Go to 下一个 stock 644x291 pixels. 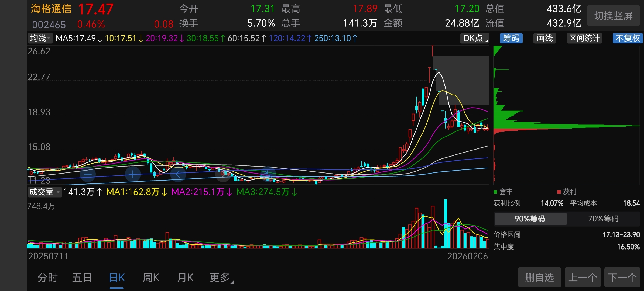(622, 277)
